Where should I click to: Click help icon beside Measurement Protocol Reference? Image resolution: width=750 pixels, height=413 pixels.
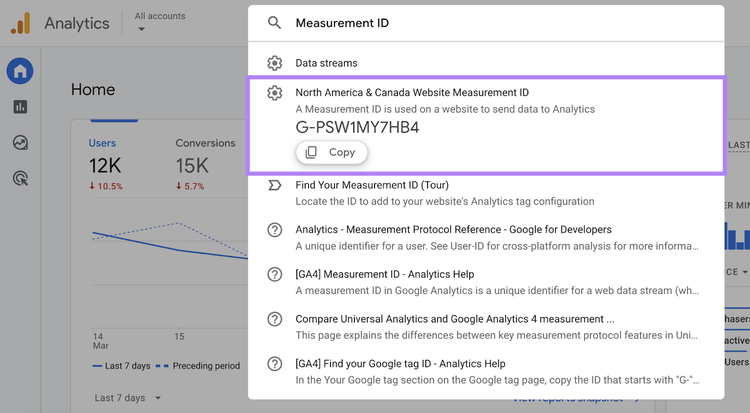(x=275, y=230)
